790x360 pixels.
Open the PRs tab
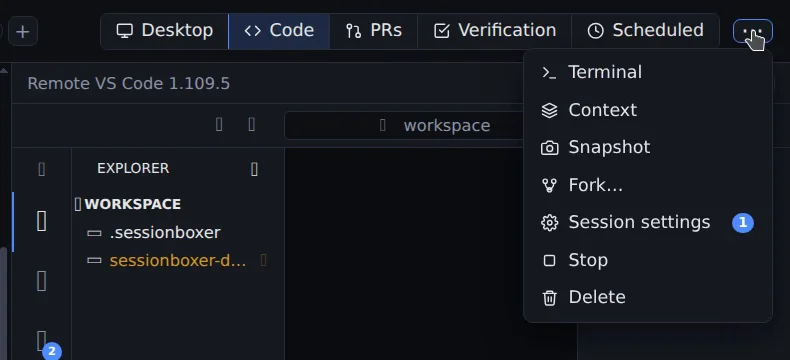coord(373,31)
